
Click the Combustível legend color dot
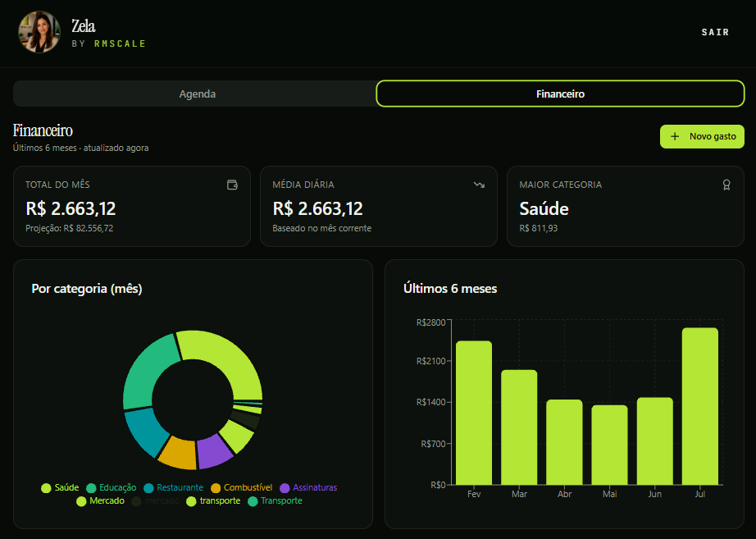[x=216, y=488]
